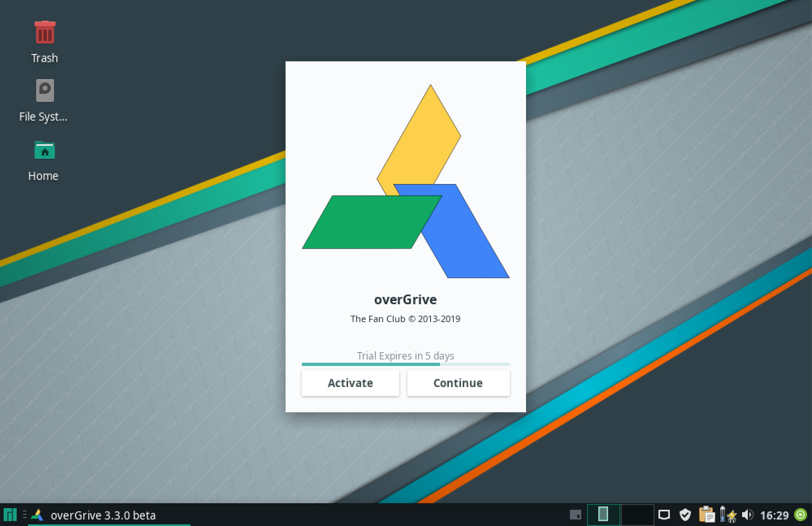Select overGrive 3.3.0 beta taskbar entry
This screenshot has width=812, height=526.
tap(109, 515)
